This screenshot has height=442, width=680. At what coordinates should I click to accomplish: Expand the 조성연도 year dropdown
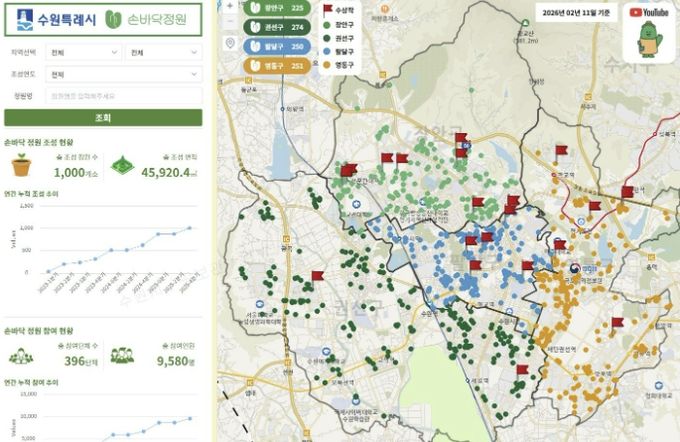pos(123,74)
